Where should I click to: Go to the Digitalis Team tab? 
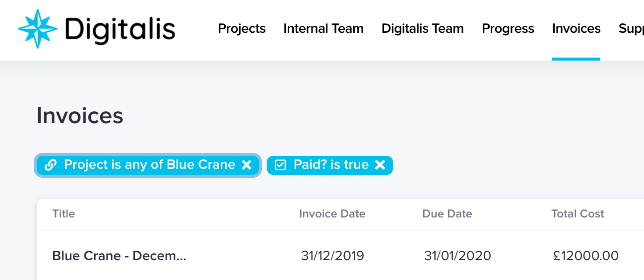(x=423, y=29)
